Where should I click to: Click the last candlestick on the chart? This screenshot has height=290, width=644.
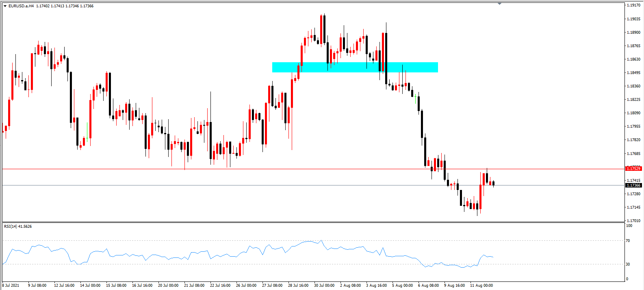click(494, 183)
